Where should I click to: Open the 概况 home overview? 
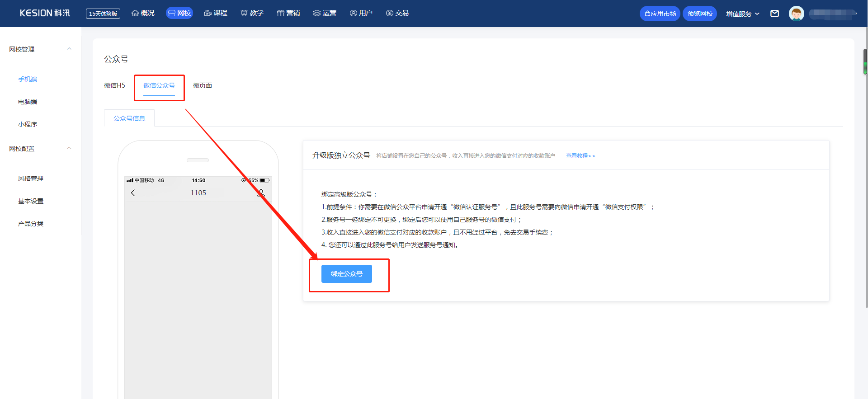pos(143,13)
